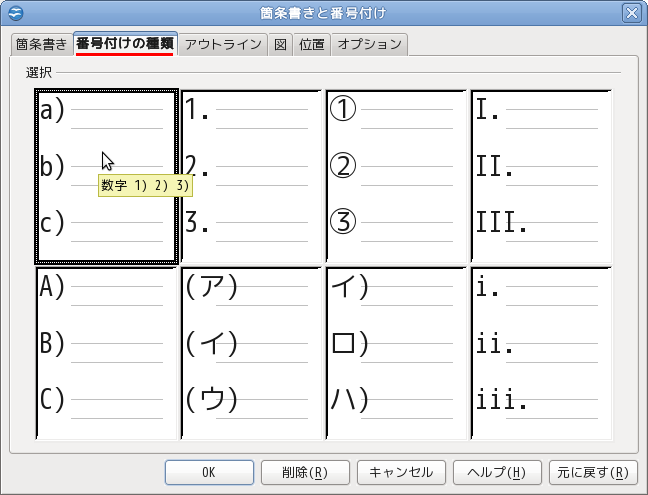Screen dimensions: 648x495
Task: Click the application icon in title bar
Action: [16, 13]
